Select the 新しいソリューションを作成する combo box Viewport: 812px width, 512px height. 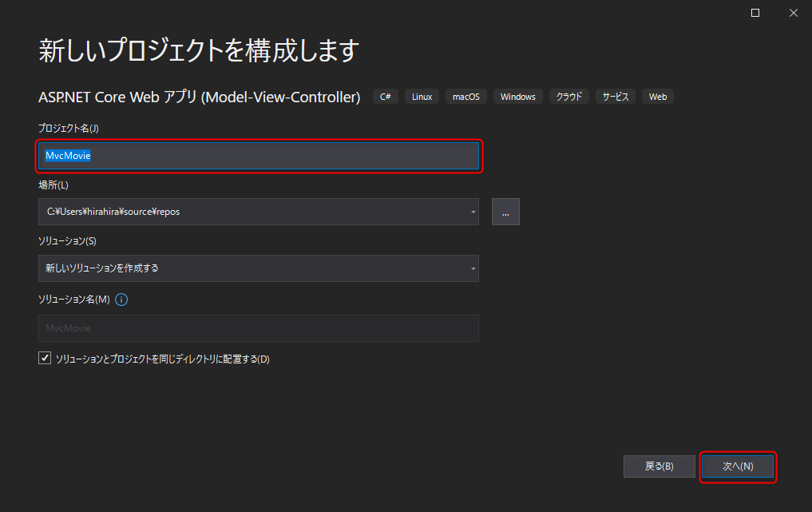(259, 268)
